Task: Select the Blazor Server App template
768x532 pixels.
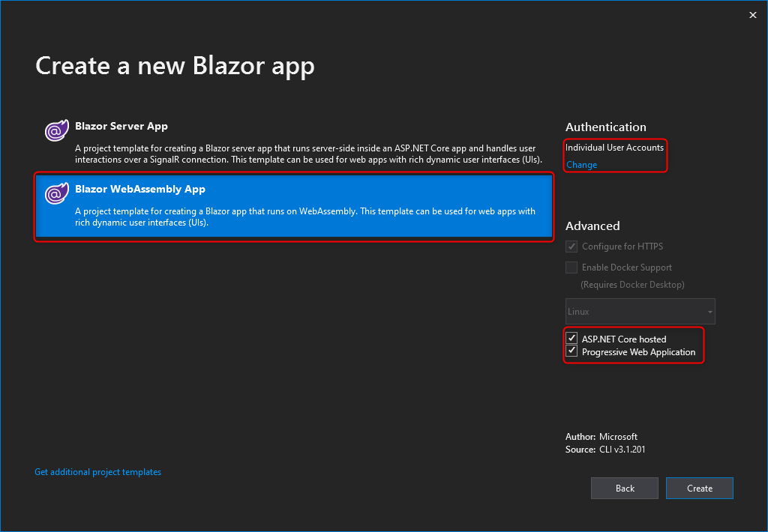Action: [294, 142]
